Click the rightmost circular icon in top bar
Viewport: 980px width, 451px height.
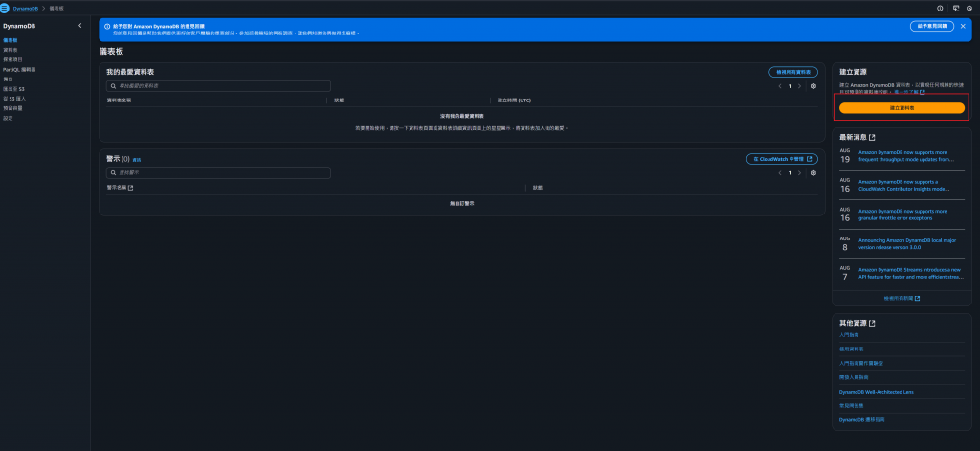[969, 8]
